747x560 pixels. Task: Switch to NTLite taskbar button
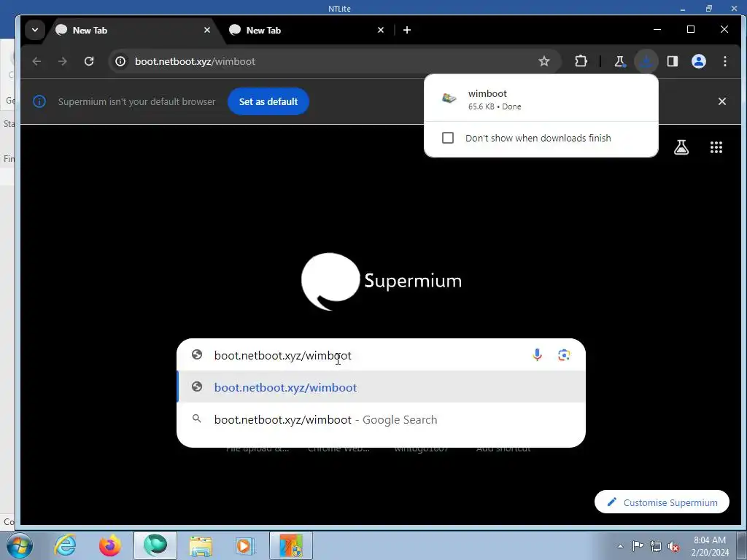pos(291,545)
